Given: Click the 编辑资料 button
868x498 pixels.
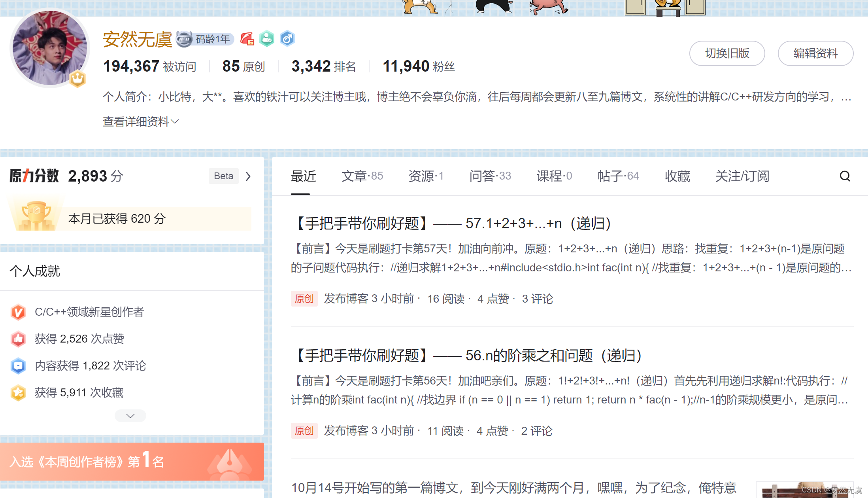Looking at the screenshot, I should (x=815, y=53).
